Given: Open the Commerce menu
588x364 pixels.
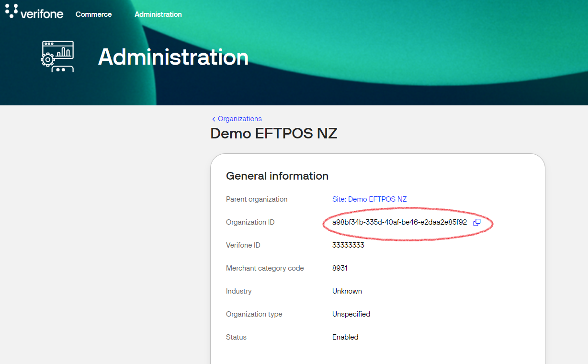Looking at the screenshot, I should (93, 14).
